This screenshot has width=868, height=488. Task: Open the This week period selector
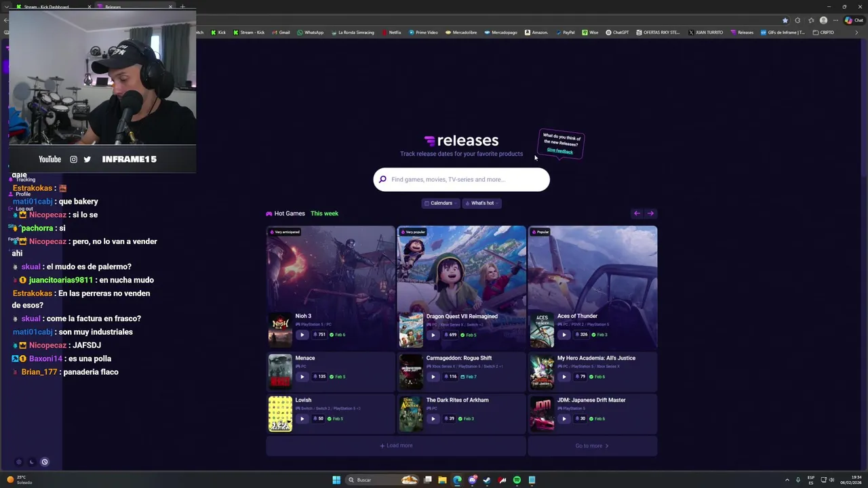[324, 213]
